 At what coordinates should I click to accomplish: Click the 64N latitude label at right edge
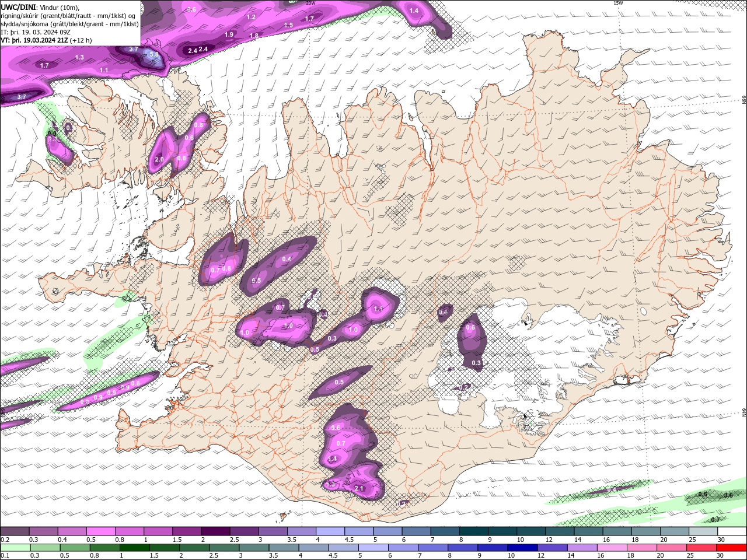[x=744, y=412]
